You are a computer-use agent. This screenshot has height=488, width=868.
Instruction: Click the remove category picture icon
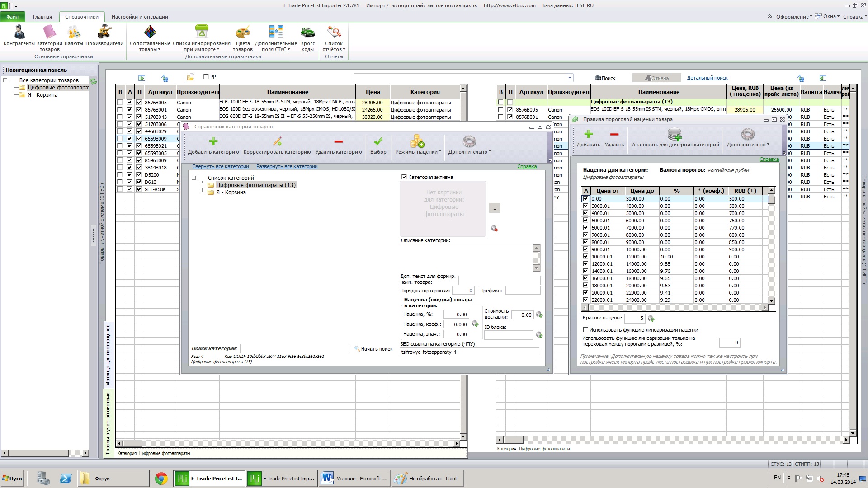tap(494, 229)
